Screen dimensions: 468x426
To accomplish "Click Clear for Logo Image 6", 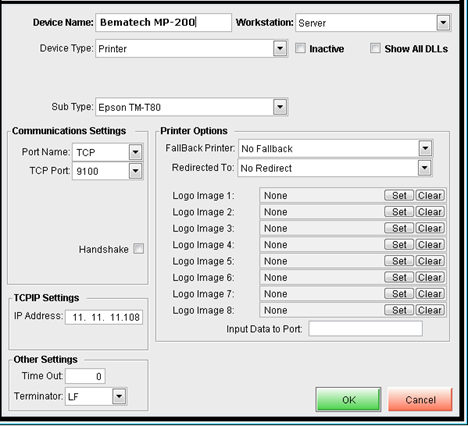I will [x=430, y=277].
